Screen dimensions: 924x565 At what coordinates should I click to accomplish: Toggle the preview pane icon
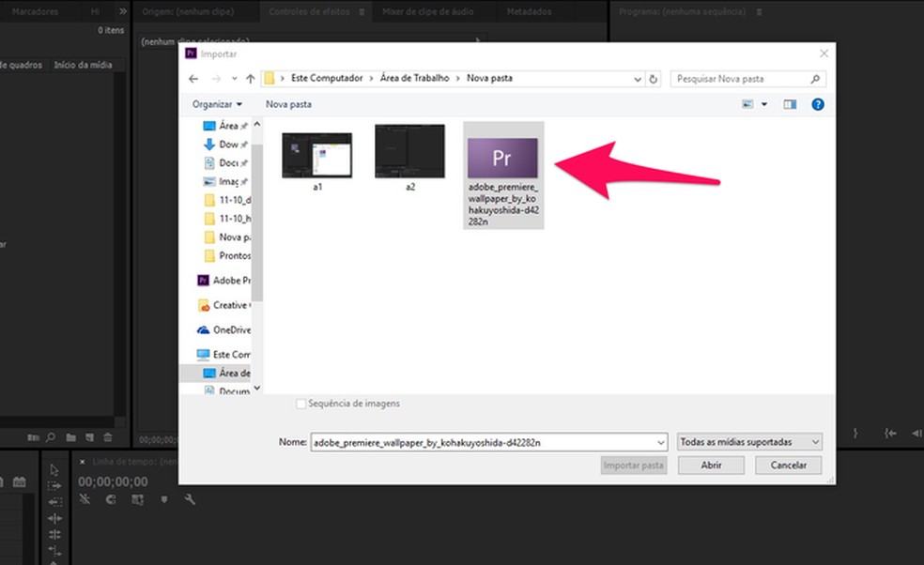pyautogui.click(x=790, y=104)
